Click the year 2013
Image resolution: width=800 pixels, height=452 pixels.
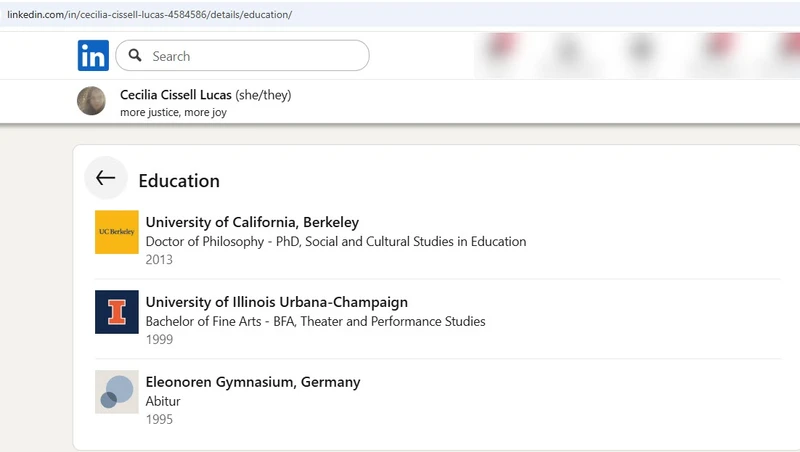tap(159, 260)
